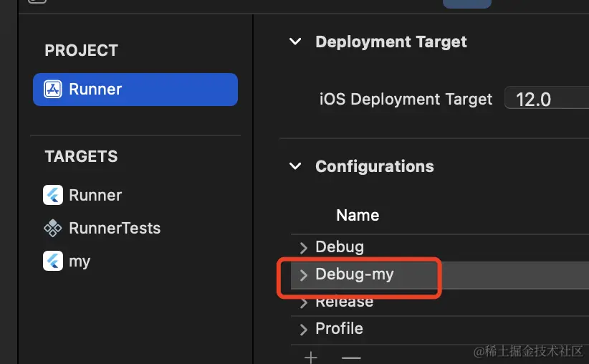Click the RunnerTests test bundle icon
This screenshot has height=364, width=589.
pyautogui.click(x=53, y=229)
